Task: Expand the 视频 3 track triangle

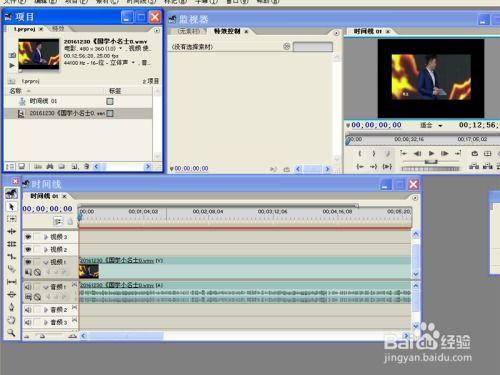Action: click(46, 237)
